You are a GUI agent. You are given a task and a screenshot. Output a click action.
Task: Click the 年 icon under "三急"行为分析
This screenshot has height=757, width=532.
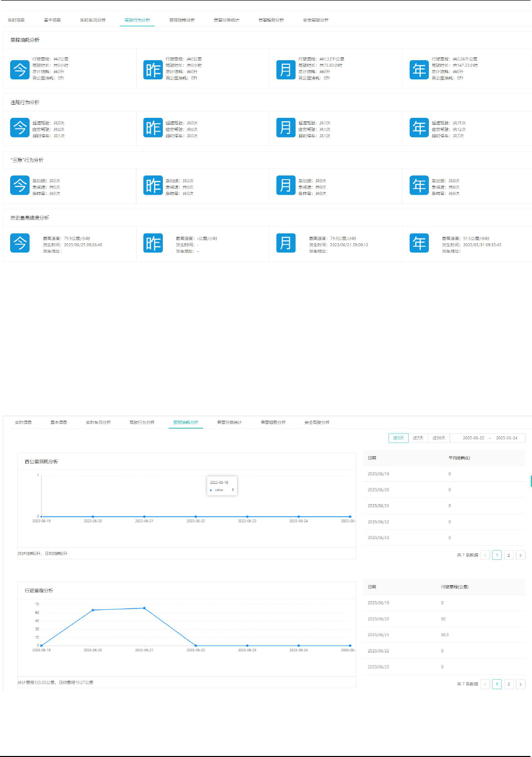click(x=419, y=185)
